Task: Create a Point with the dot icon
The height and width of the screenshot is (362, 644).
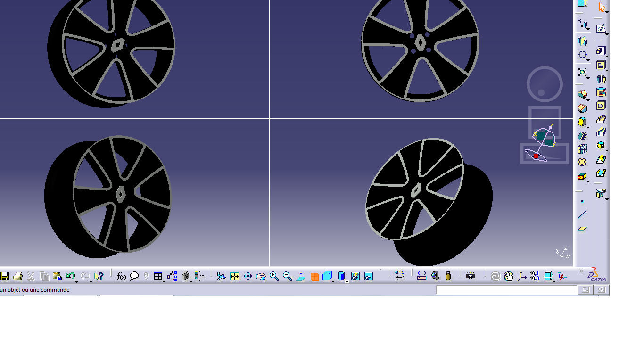Action: point(582,201)
